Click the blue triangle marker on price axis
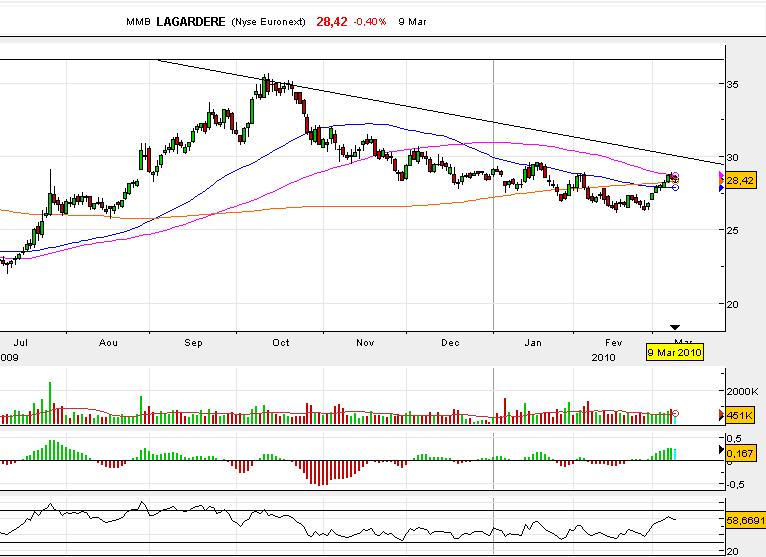Screen dimensions: 766x557 [722, 188]
